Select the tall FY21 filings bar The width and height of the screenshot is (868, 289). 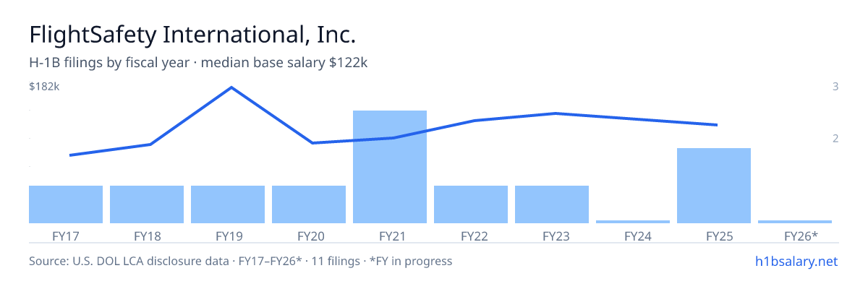pos(390,167)
